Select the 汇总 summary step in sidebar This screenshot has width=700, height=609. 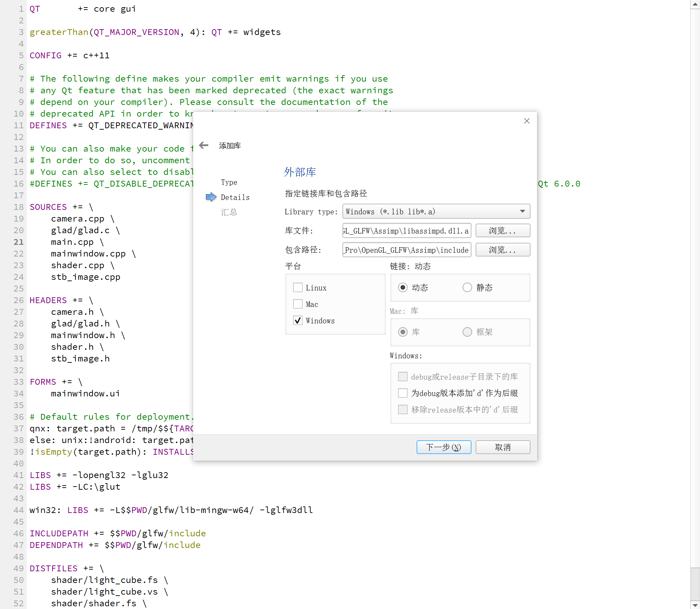point(229,212)
